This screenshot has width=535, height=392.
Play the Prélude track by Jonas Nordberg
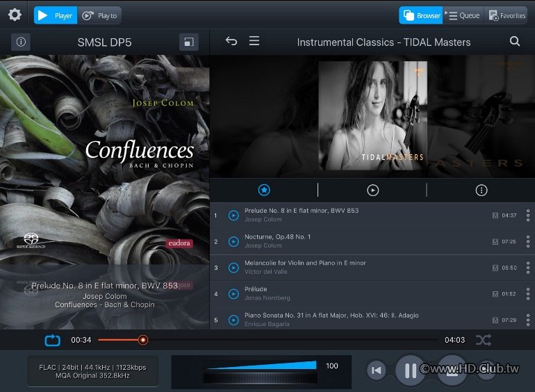233,294
